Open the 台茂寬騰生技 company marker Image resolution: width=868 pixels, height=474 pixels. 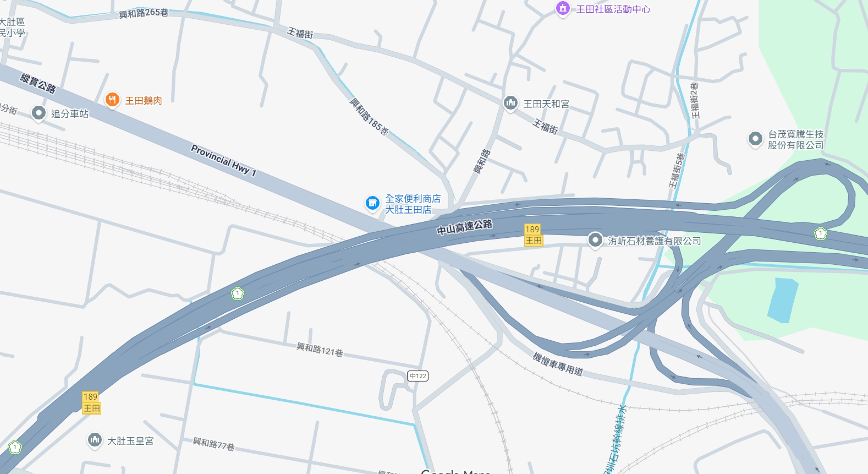tap(755, 139)
